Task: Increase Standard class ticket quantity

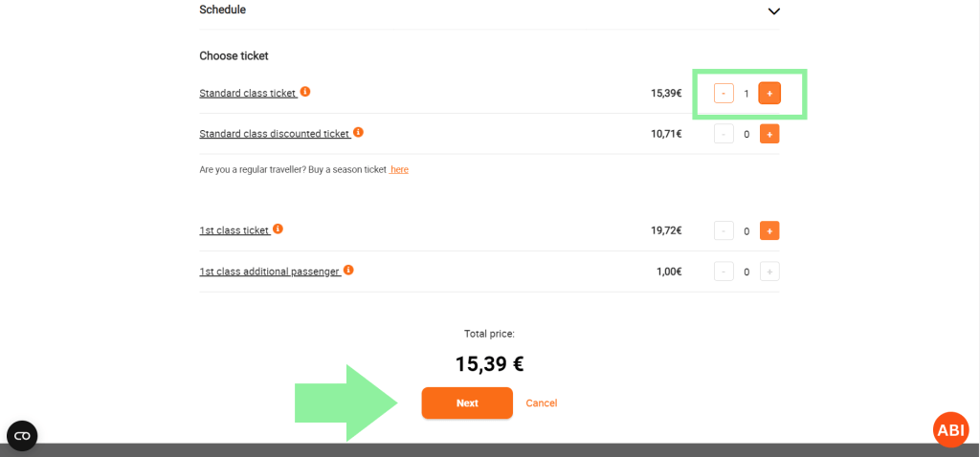Action: (769, 94)
